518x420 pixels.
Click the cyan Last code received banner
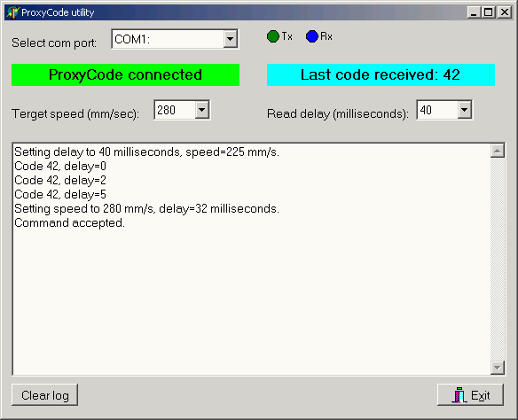(381, 75)
